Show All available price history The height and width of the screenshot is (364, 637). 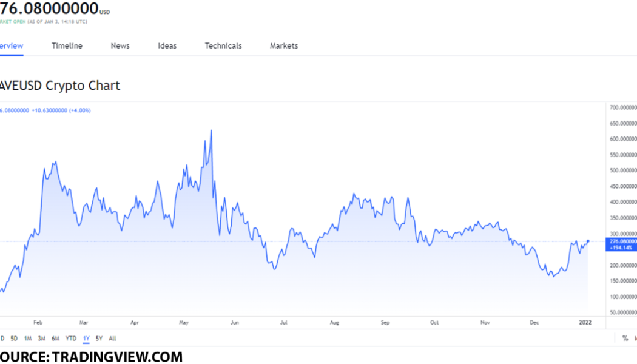click(112, 338)
